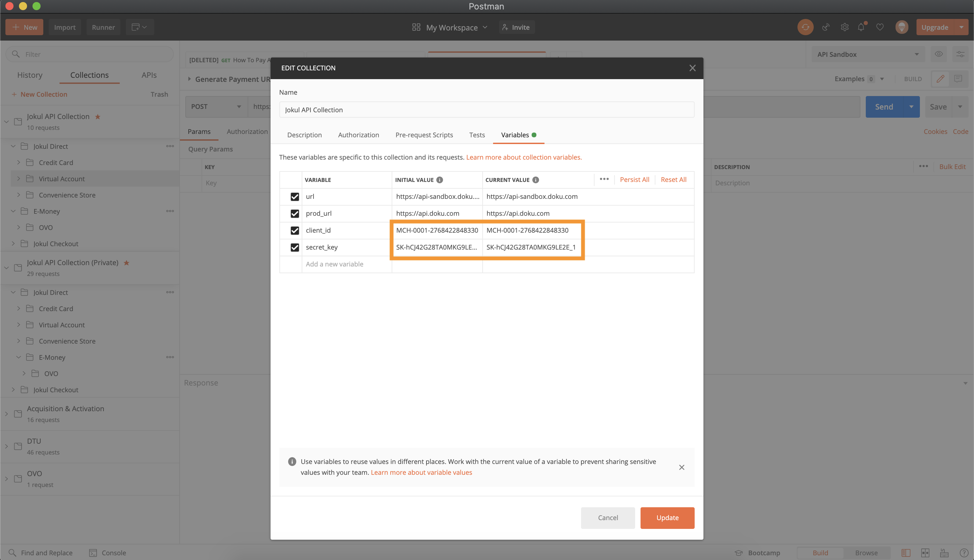
Task: Open the new window icon dropdown
Action: pos(140,27)
